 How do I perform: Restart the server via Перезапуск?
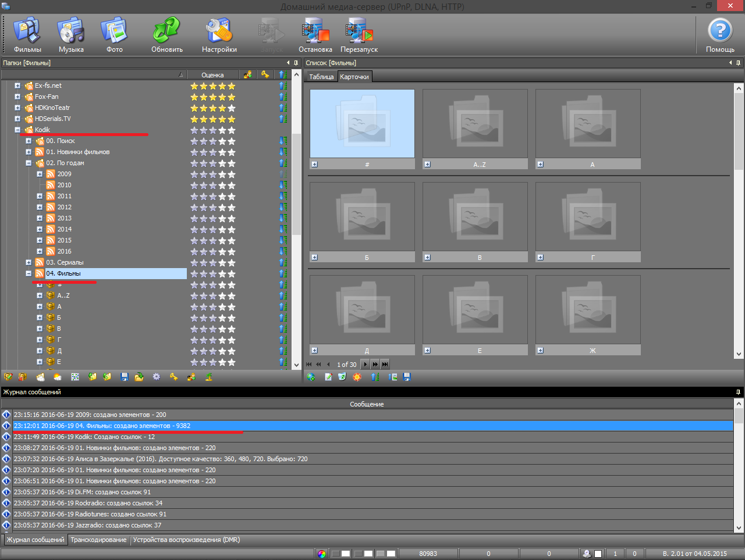[359, 35]
